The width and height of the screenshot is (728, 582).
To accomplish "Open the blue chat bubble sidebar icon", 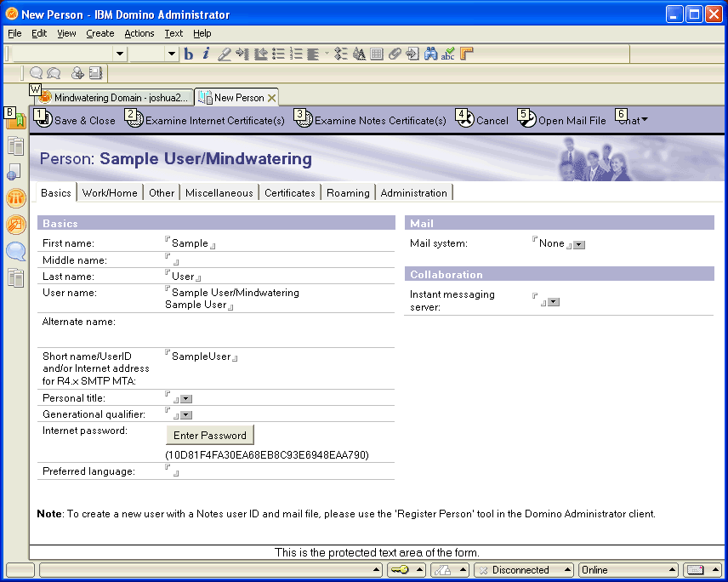I will (x=16, y=251).
